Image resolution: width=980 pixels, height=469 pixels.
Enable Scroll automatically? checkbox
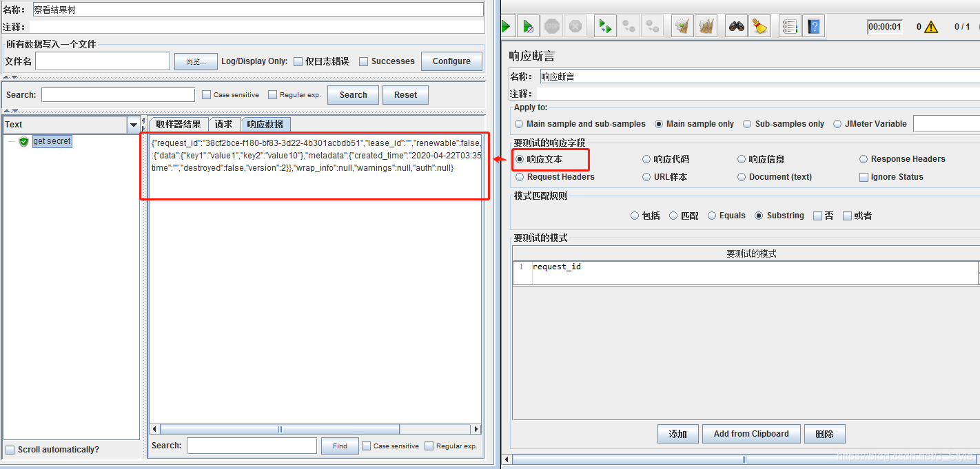point(10,450)
